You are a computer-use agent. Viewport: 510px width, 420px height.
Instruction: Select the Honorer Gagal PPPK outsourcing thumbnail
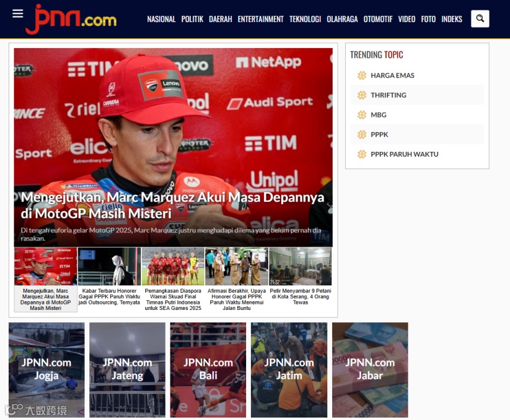coord(110,266)
